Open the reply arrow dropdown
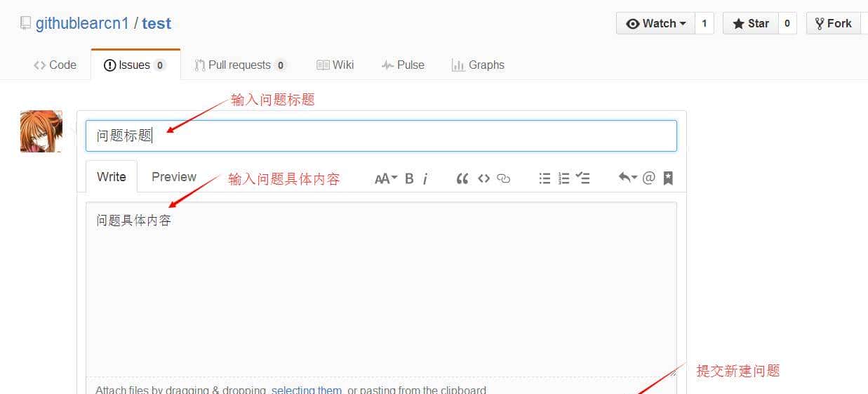 (x=627, y=178)
